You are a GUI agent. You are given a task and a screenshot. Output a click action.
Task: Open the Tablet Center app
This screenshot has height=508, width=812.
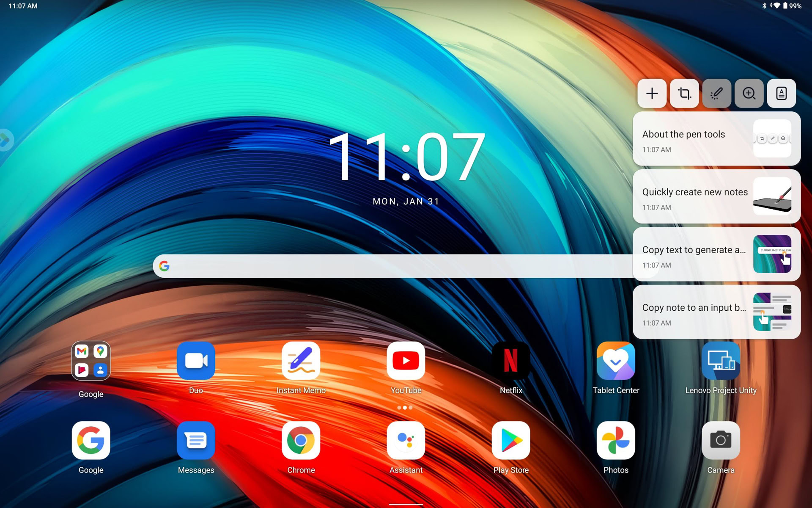[x=616, y=361]
